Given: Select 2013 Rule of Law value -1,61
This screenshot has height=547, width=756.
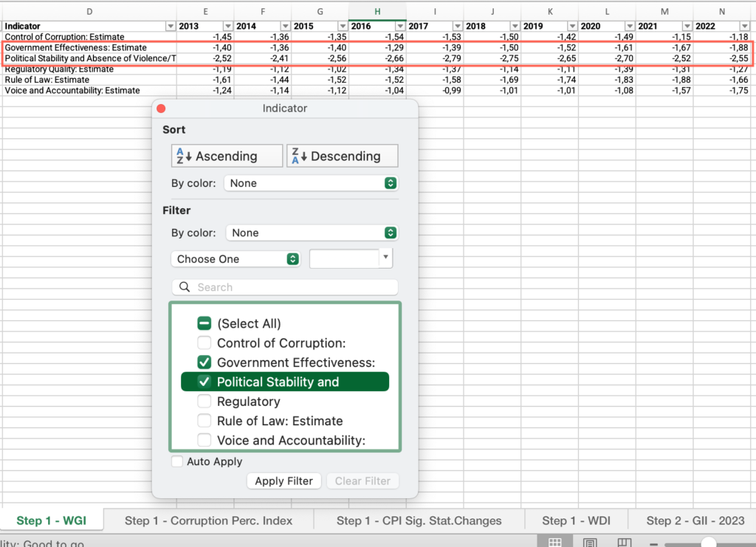Looking at the screenshot, I should (x=205, y=80).
